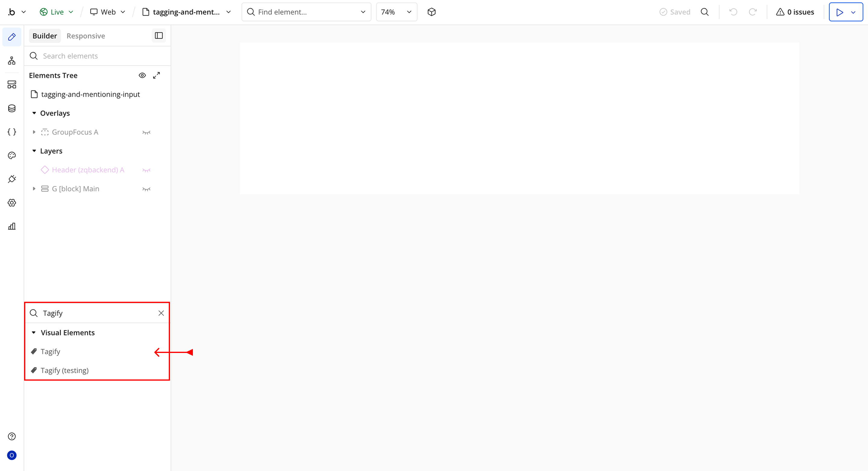Select the Builder tab
The width and height of the screenshot is (868, 471).
(45, 36)
